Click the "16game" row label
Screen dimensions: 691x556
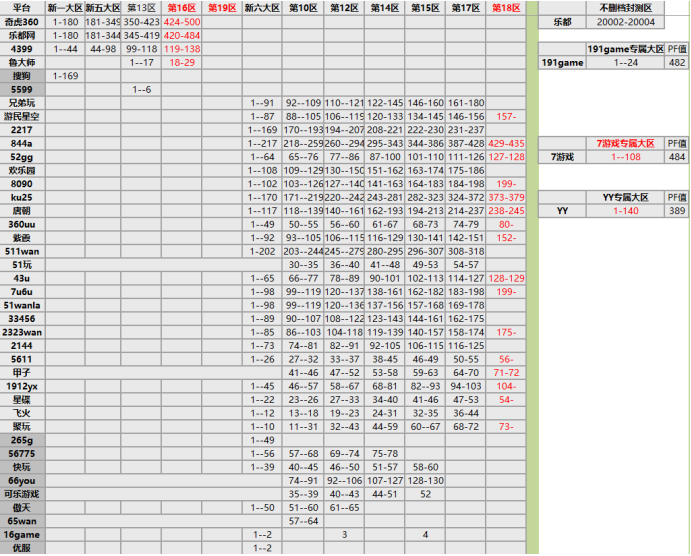pos(22,535)
